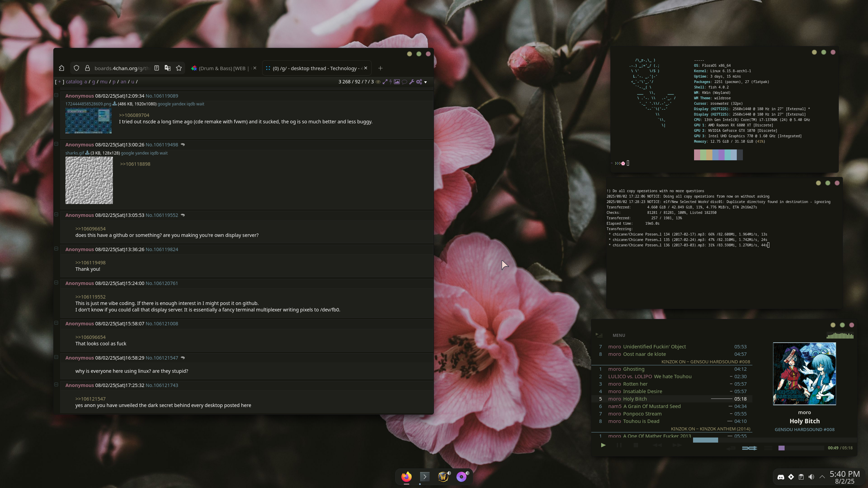The width and height of the screenshot is (868, 488).
Task: Toggle repeat mode in music player
Action: point(731,448)
